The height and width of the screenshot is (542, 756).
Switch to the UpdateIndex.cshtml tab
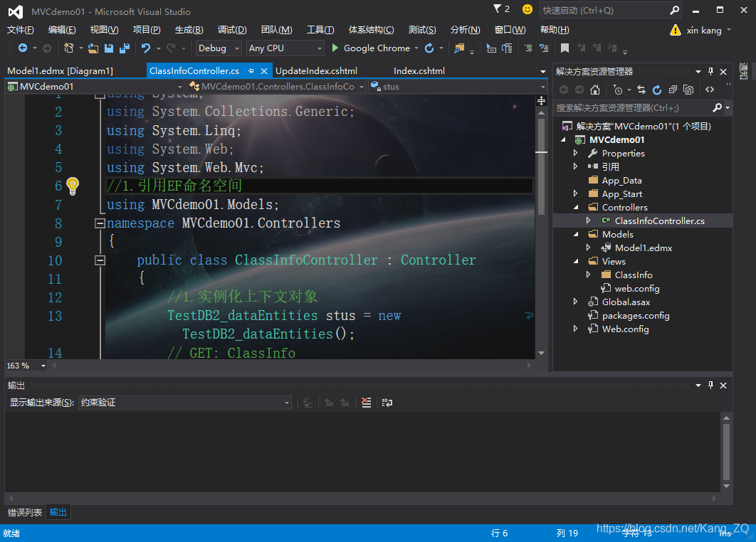coord(316,71)
